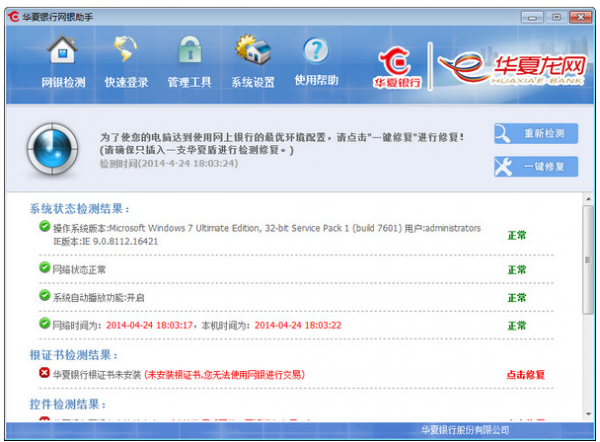
Task: Click the 华夏龙网 e-bank logo
Action: [512, 67]
